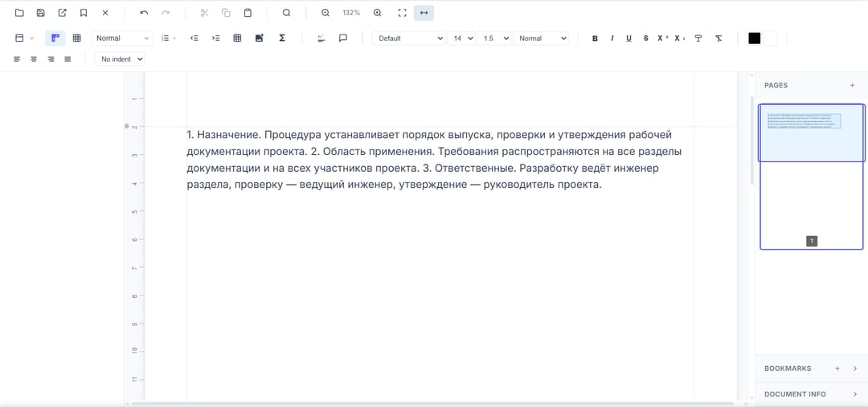
Task: Toggle the ruler display button
Action: (x=55, y=39)
